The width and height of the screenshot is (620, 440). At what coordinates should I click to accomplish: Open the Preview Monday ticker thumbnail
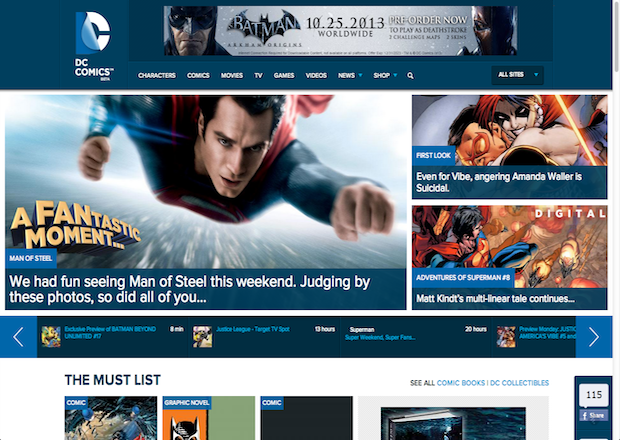(506, 337)
